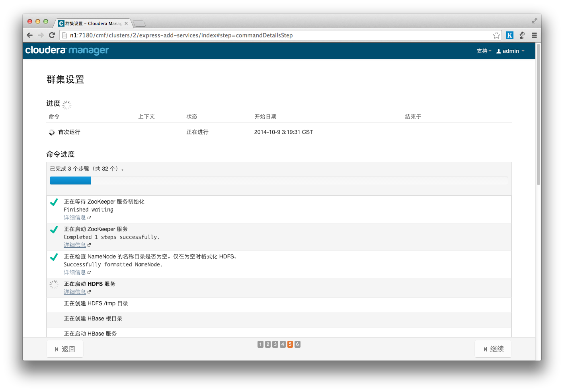Expand the 支持 support dropdown
Screen dimensions: 564x392
[484, 51]
